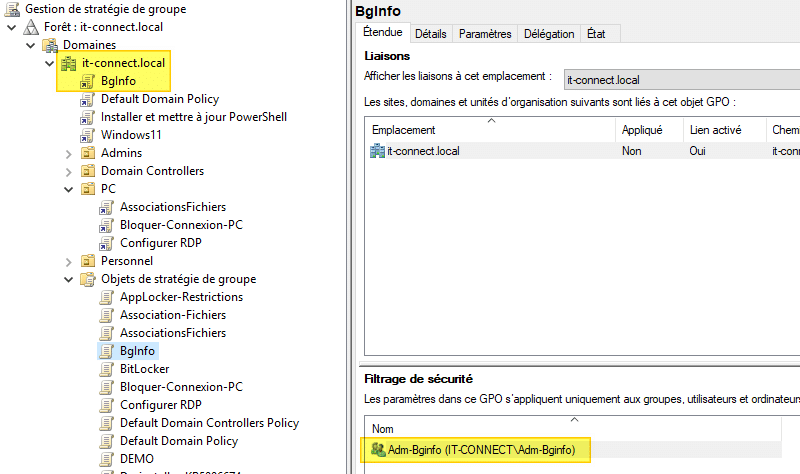This screenshot has width=800, height=474.
Task: Click the Personnel OU folder icon
Action: pos(88,261)
